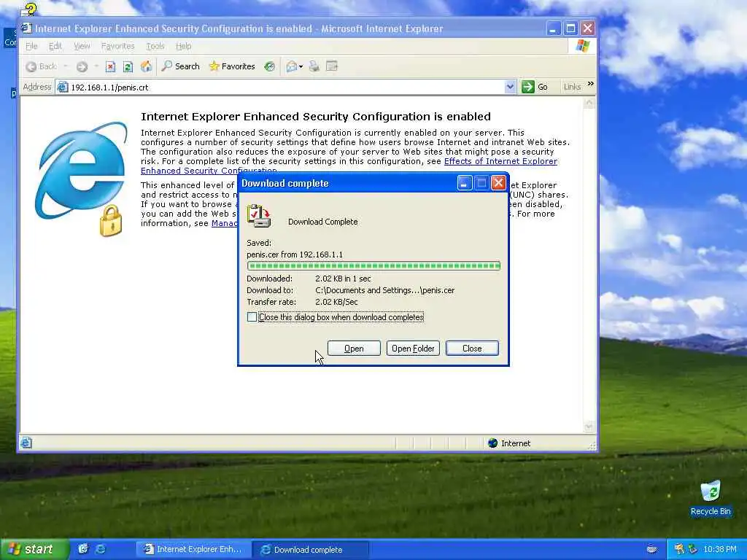Launch Internet Explorer from quick launch
This screenshot has width=747, height=560.
[x=101, y=549]
